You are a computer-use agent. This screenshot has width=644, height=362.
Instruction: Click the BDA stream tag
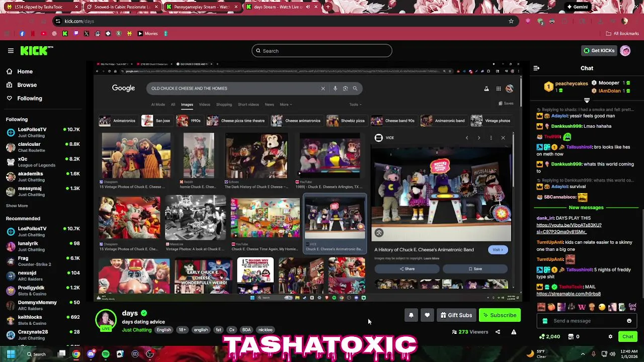click(246, 330)
